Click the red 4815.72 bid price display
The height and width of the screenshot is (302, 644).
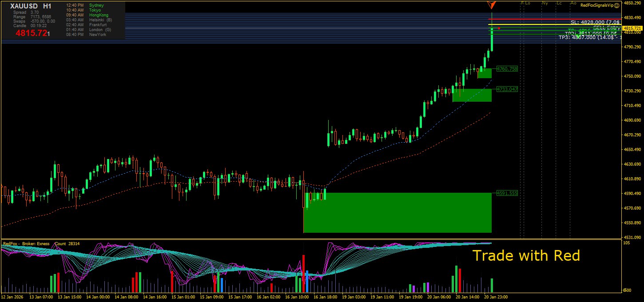click(x=32, y=33)
